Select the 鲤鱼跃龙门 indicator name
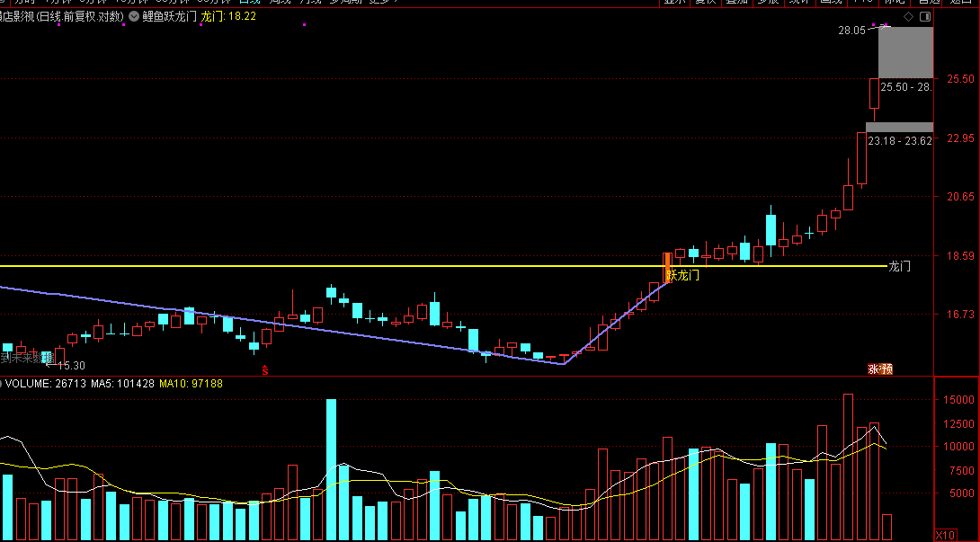 coord(169,17)
